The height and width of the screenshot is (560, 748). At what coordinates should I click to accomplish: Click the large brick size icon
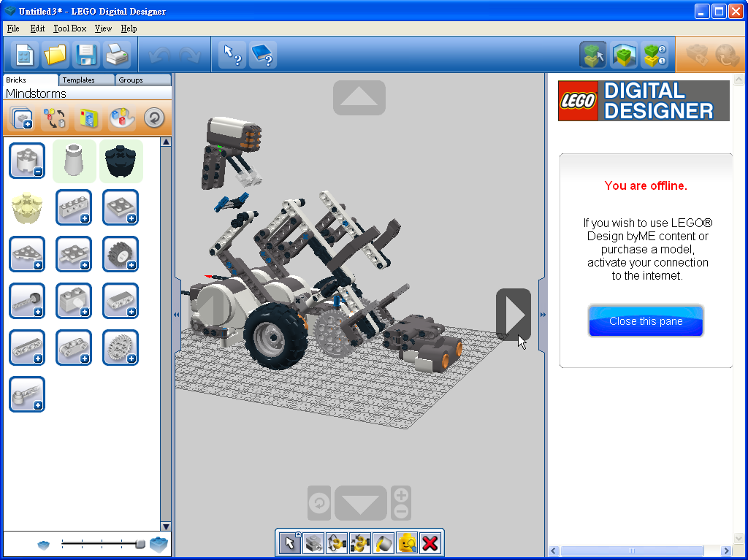click(x=159, y=544)
